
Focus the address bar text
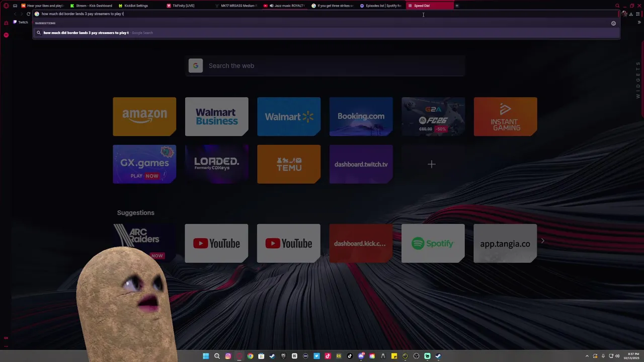pos(83,14)
